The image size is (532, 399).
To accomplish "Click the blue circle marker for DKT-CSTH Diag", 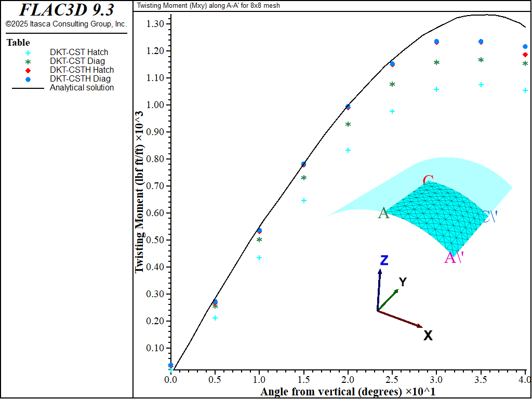I will pos(28,79).
